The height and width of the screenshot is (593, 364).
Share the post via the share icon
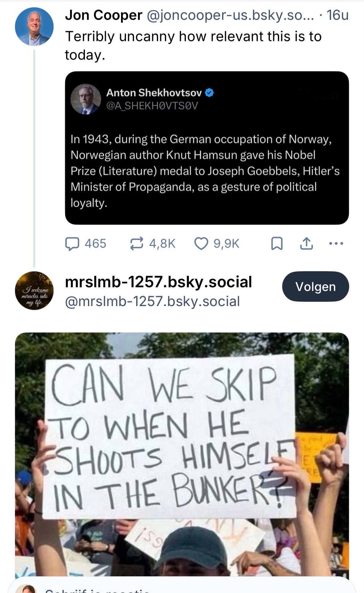pos(306,244)
